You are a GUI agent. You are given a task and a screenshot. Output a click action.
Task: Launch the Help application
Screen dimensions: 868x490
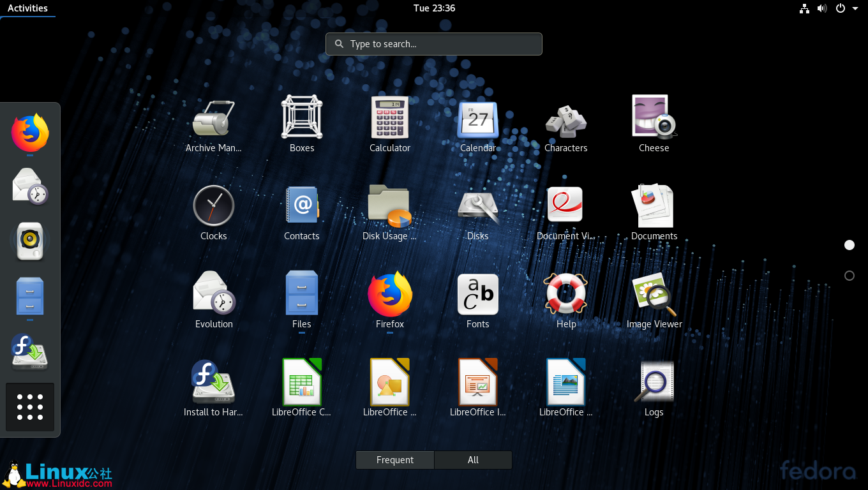566,301
